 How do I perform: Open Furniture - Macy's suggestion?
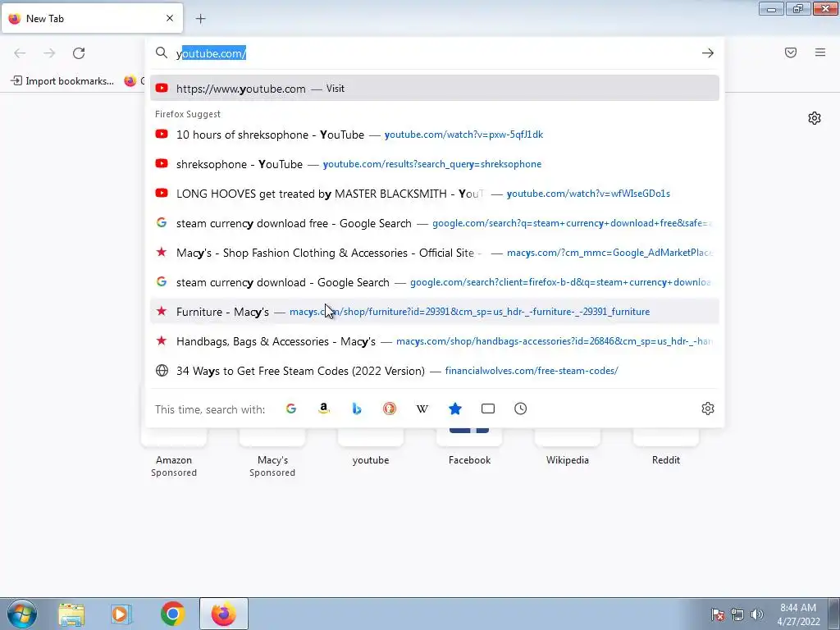435,311
